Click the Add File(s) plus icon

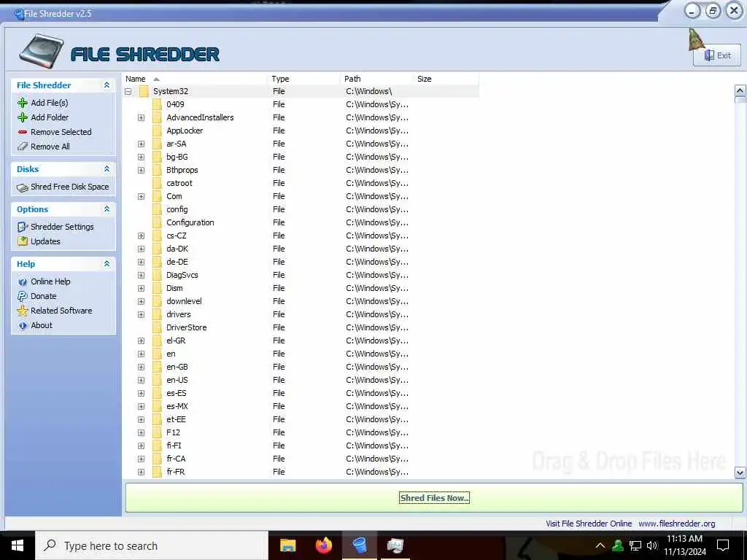click(x=22, y=103)
